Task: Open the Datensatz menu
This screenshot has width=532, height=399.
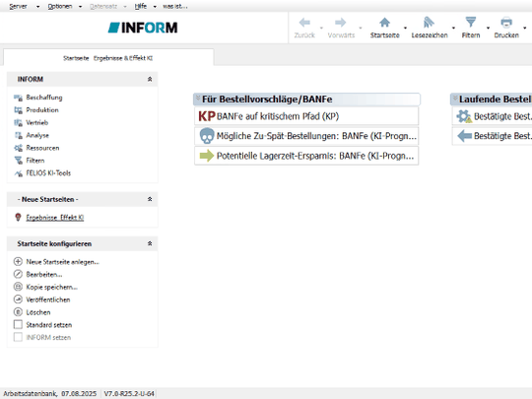Action: point(103,7)
